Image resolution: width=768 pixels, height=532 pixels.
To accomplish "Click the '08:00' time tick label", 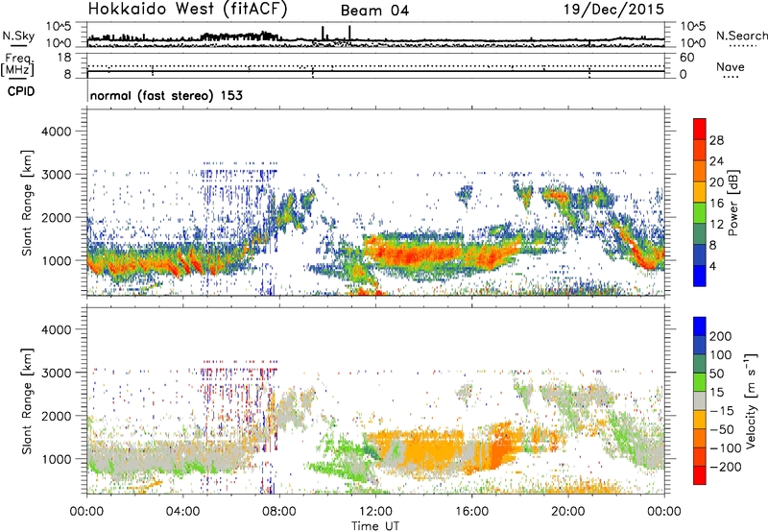I will [x=279, y=512].
